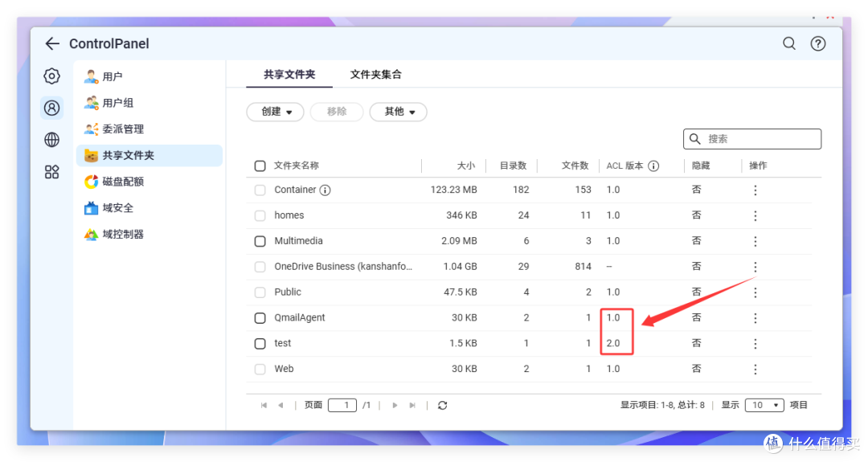Sort by 文件夹名称 column header

coord(296,166)
